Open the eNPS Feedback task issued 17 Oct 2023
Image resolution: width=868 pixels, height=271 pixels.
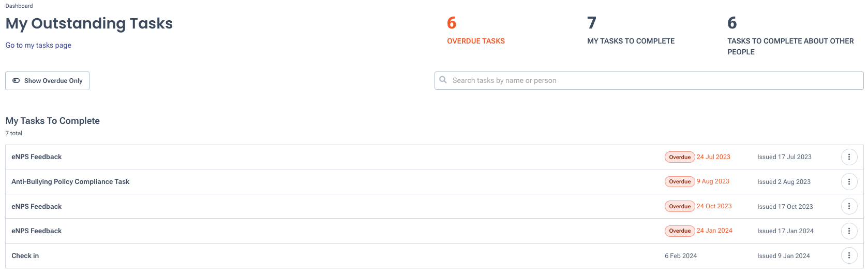point(434,206)
